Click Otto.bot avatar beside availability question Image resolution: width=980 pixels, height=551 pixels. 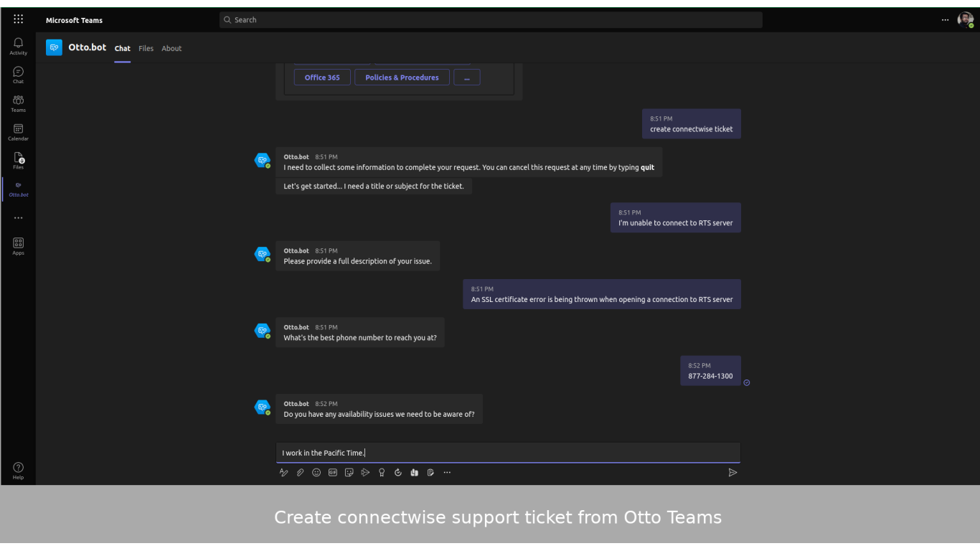click(x=263, y=407)
